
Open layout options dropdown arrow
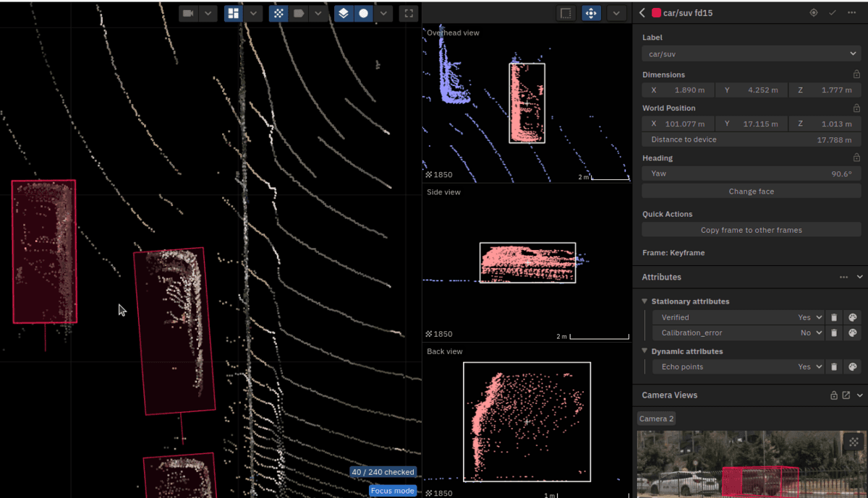[253, 13]
